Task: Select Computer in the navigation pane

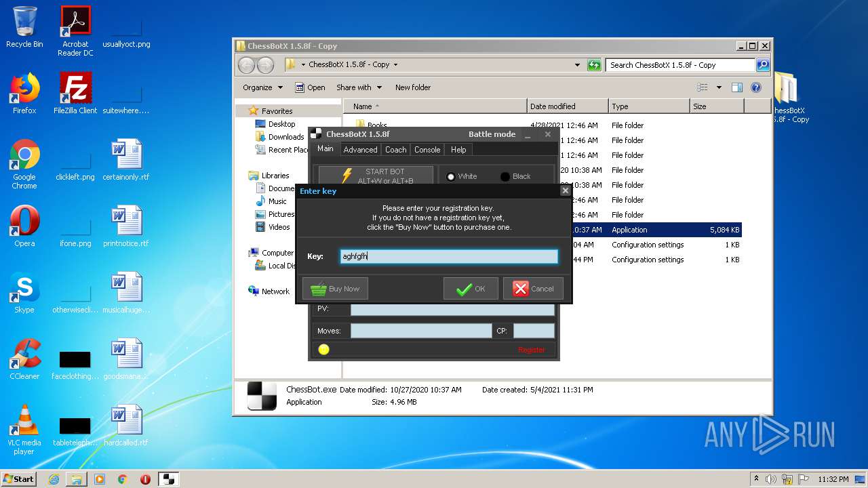Action: [277, 253]
